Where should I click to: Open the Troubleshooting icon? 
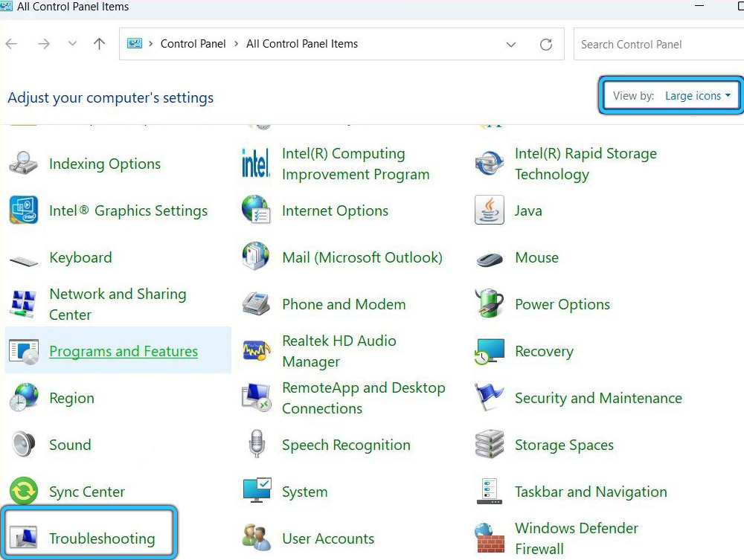tap(23, 538)
